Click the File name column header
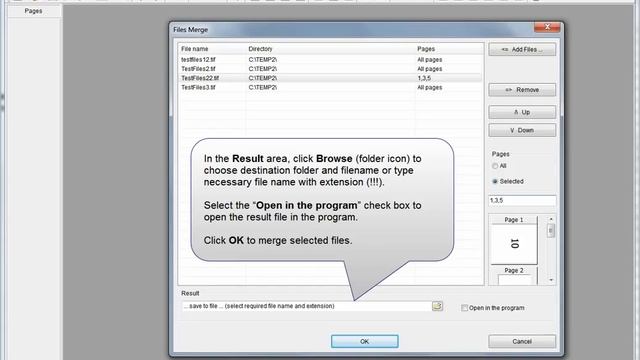Viewport: 640px width, 360px height. (212, 49)
